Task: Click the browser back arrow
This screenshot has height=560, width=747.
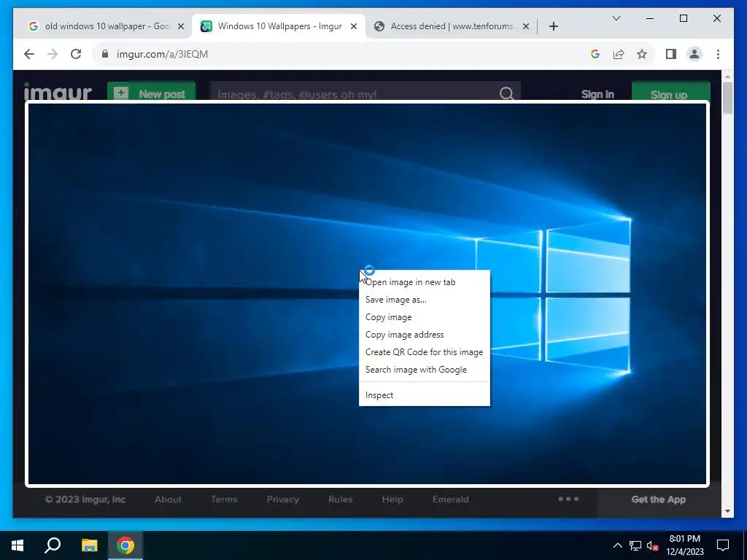Action: (29, 54)
